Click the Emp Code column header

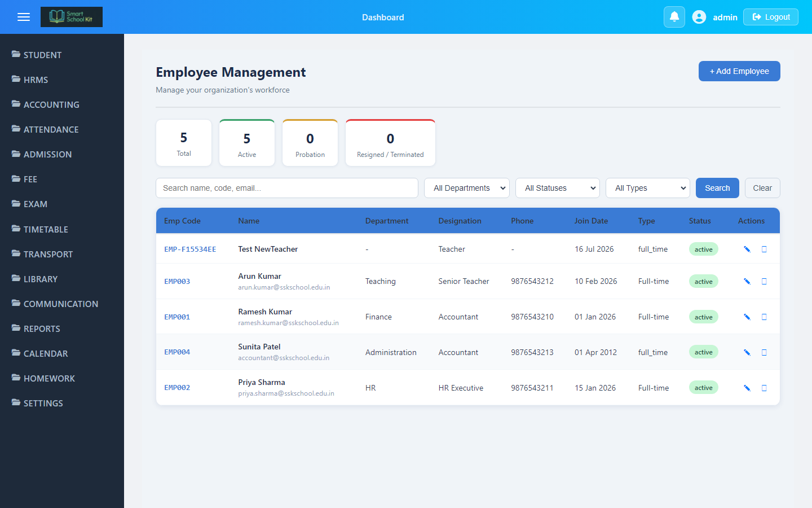182,221
